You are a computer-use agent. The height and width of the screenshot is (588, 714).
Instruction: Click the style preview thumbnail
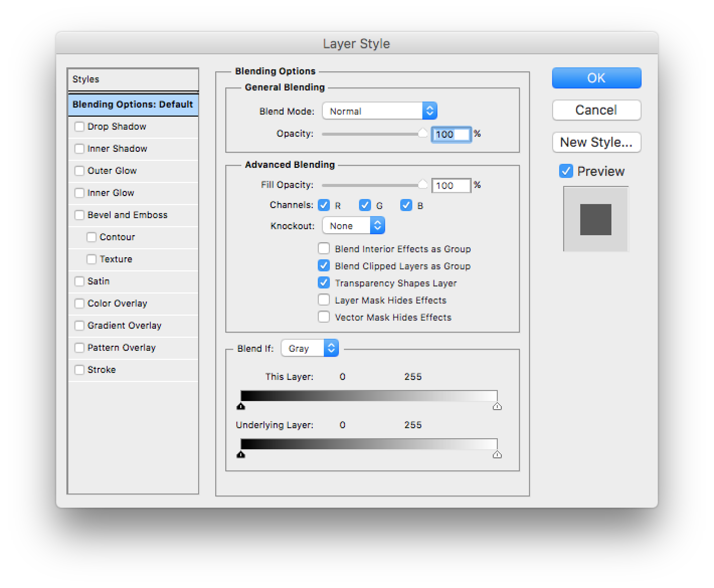596,219
